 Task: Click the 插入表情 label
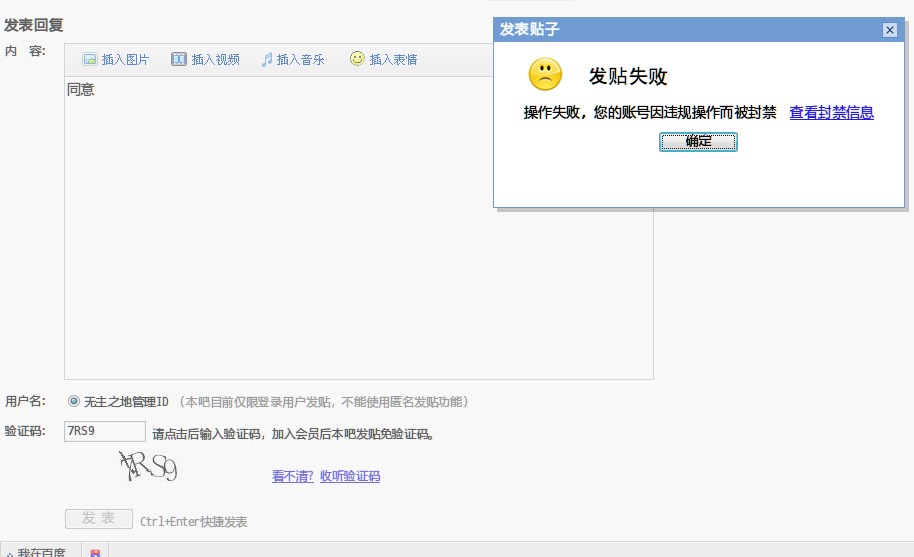tap(393, 59)
